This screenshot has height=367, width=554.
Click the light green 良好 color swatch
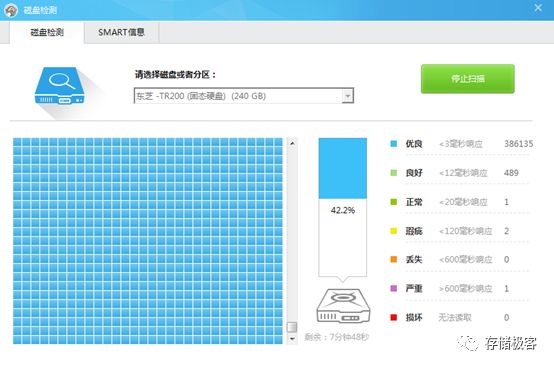coord(394,173)
